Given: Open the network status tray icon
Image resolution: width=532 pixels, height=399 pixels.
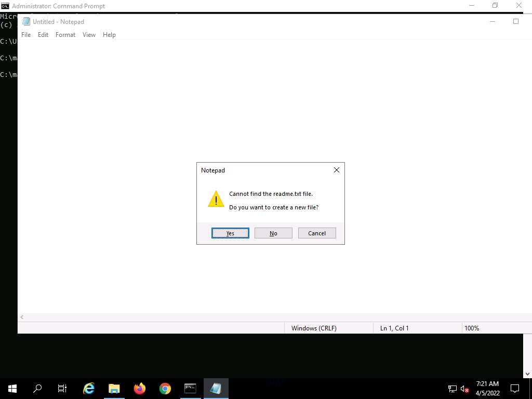Looking at the screenshot, I should click(452, 389).
